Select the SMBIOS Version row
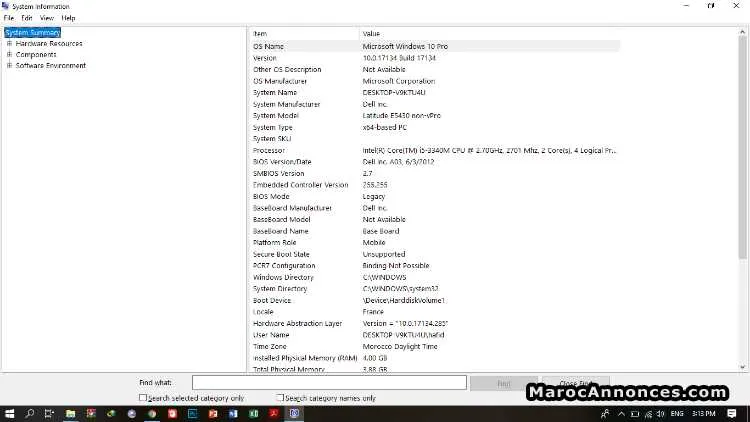 435,173
